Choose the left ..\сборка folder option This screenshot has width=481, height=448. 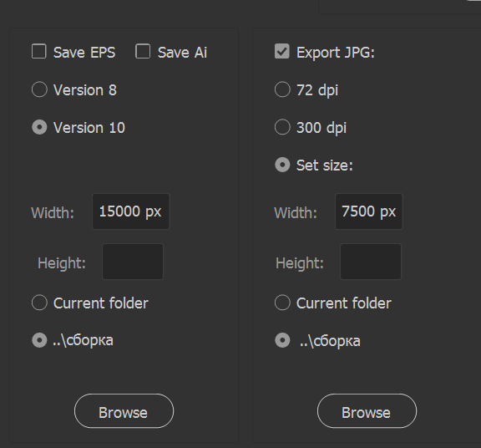(39, 340)
